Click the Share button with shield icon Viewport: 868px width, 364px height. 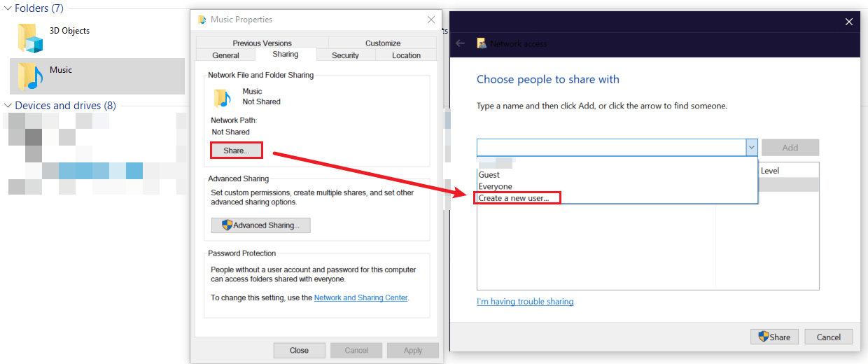[x=774, y=337]
